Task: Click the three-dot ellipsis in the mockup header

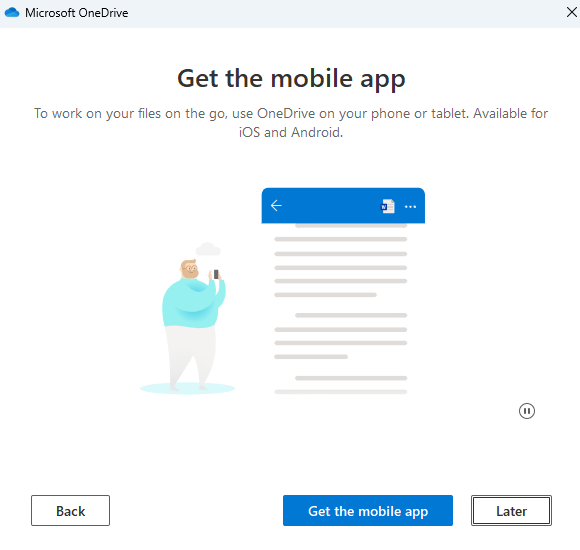Action: 410,207
